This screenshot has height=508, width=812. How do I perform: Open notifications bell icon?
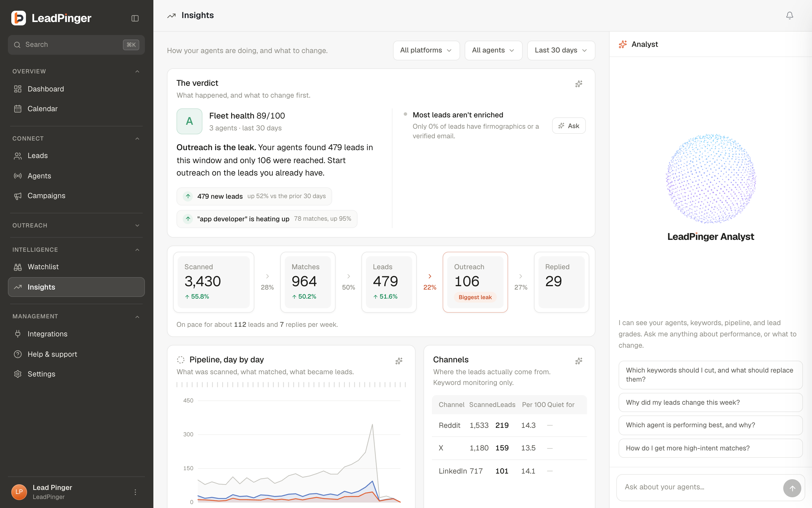pyautogui.click(x=789, y=16)
